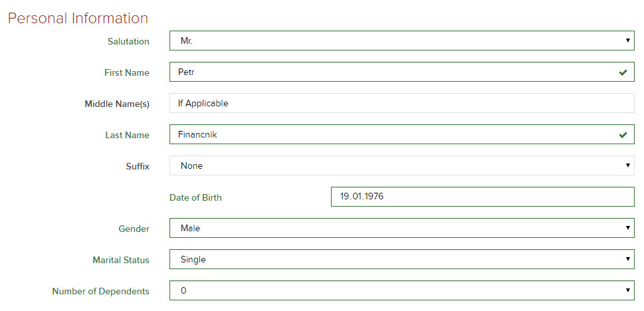Focus the Middle Name(s) input field
The image size is (644, 311).
[x=401, y=104]
